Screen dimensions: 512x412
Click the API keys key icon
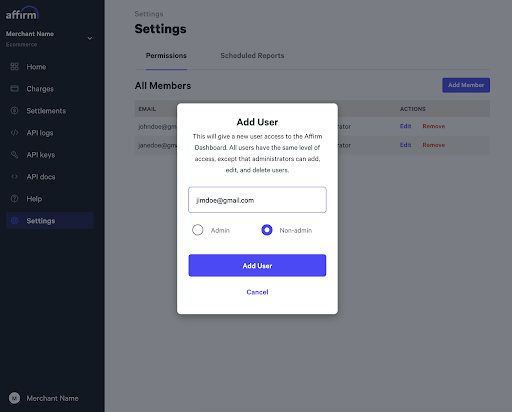[x=14, y=155]
